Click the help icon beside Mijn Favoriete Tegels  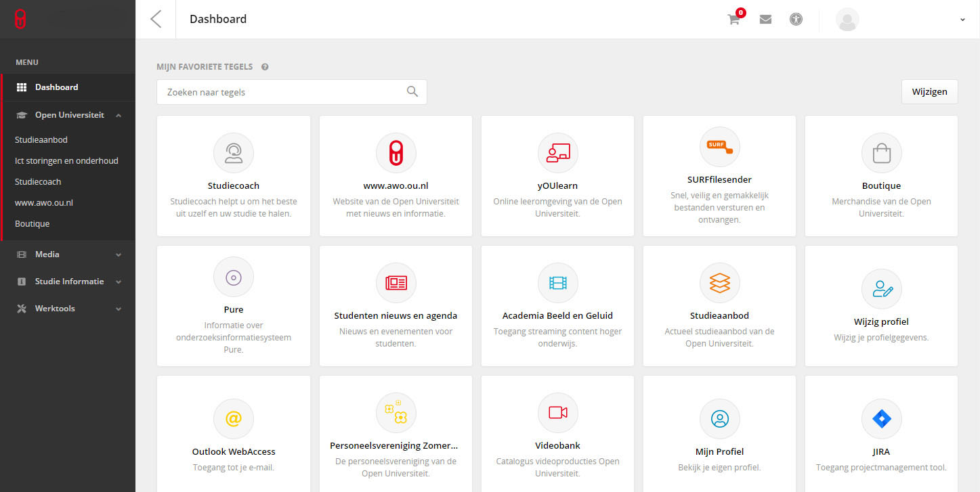point(265,67)
